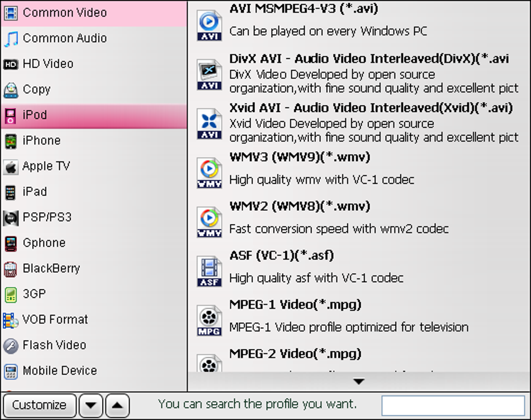Select the Mobile Device category

[94, 371]
